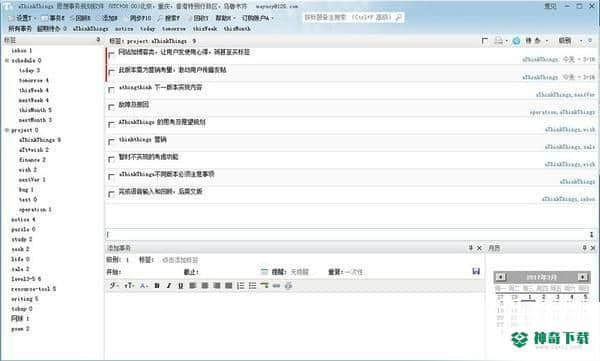Save the new item with the floppy disk icon
600x361 pixels.
click(476, 271)
